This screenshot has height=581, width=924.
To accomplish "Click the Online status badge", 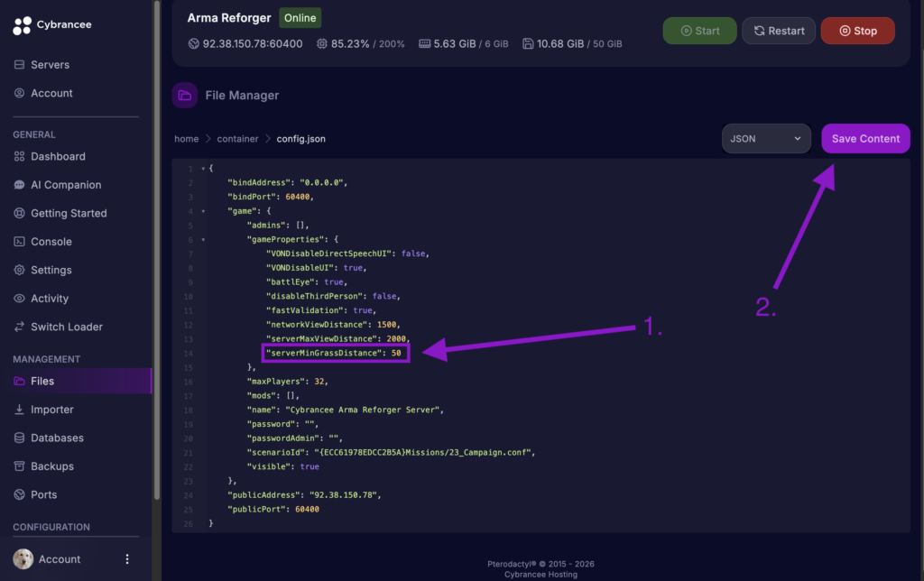I will pyautogui.click(x=300, y=18).
